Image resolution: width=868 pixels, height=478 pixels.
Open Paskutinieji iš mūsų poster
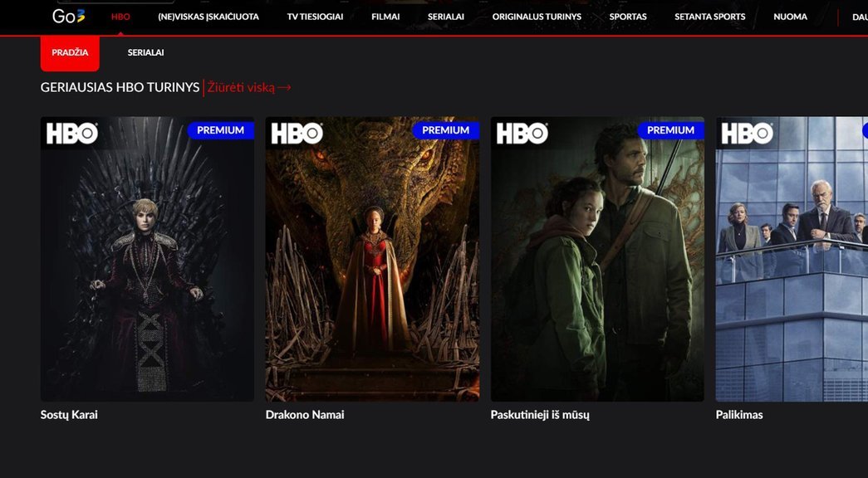tap(597, 259)
